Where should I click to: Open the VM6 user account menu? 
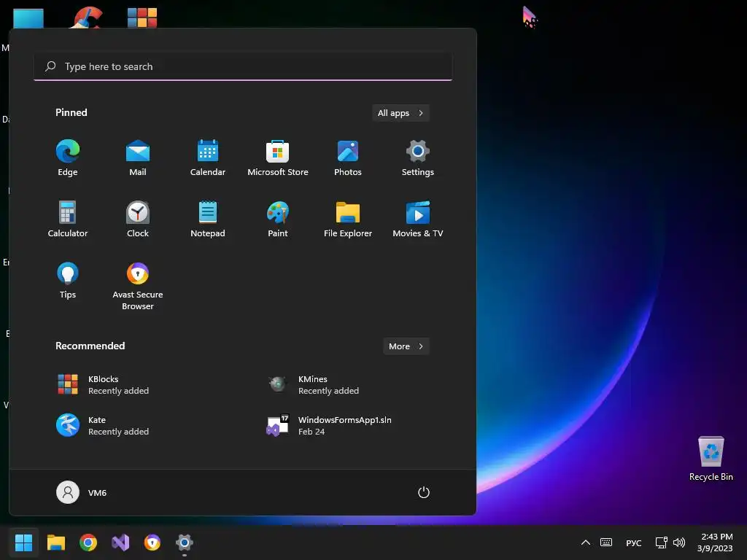point(82,492)
